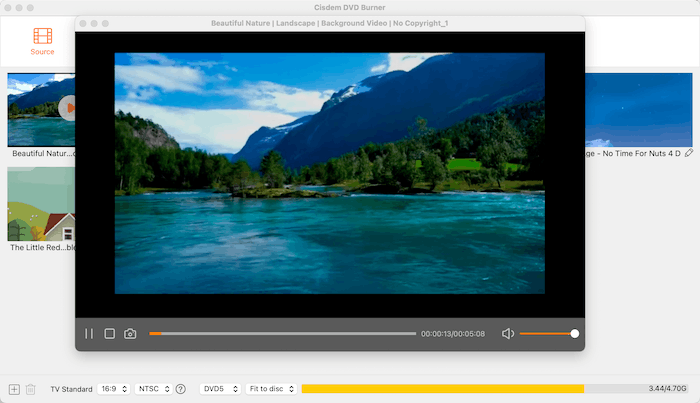The height and width of the screenshot is (403, 700).
Task: Edit the No Time For Nuts title with pencil icon
Action: [688, 153]
